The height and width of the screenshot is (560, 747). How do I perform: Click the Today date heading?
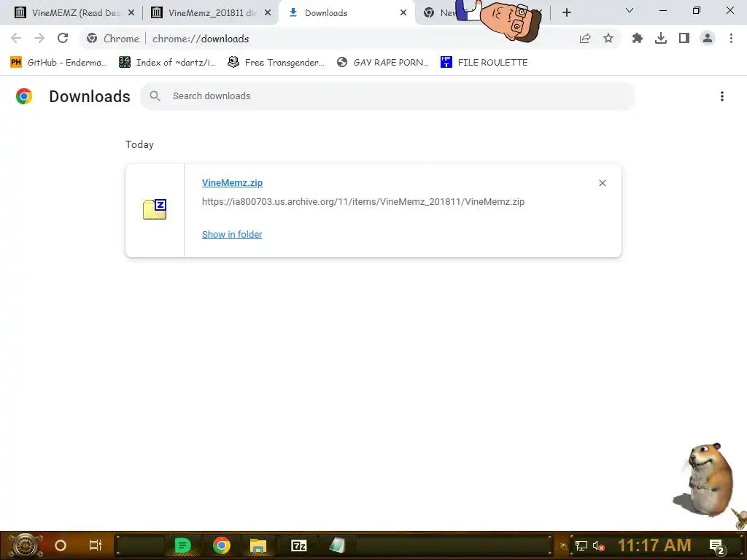pos(139,145)
